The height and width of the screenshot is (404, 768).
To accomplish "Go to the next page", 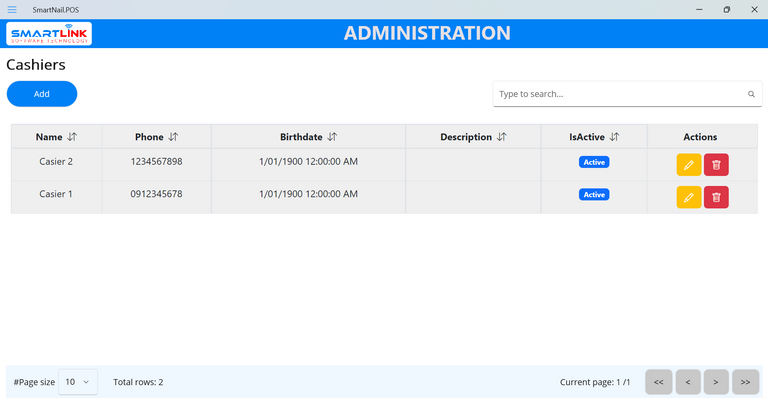I will (716, 382).
